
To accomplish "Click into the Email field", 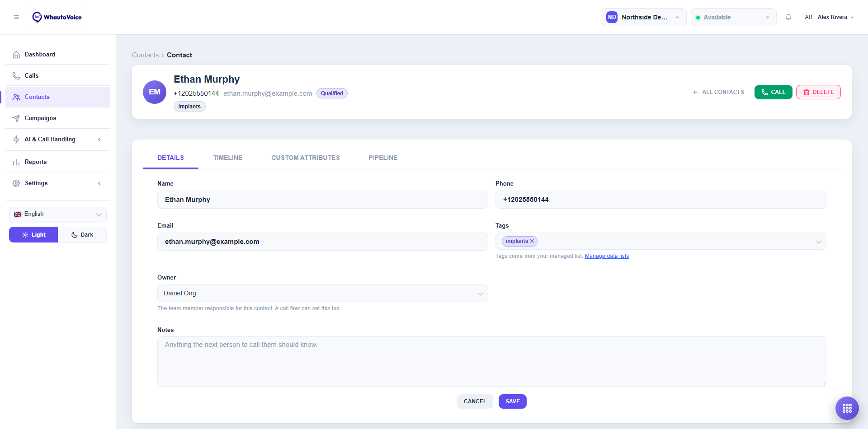I will click(323, 242).
